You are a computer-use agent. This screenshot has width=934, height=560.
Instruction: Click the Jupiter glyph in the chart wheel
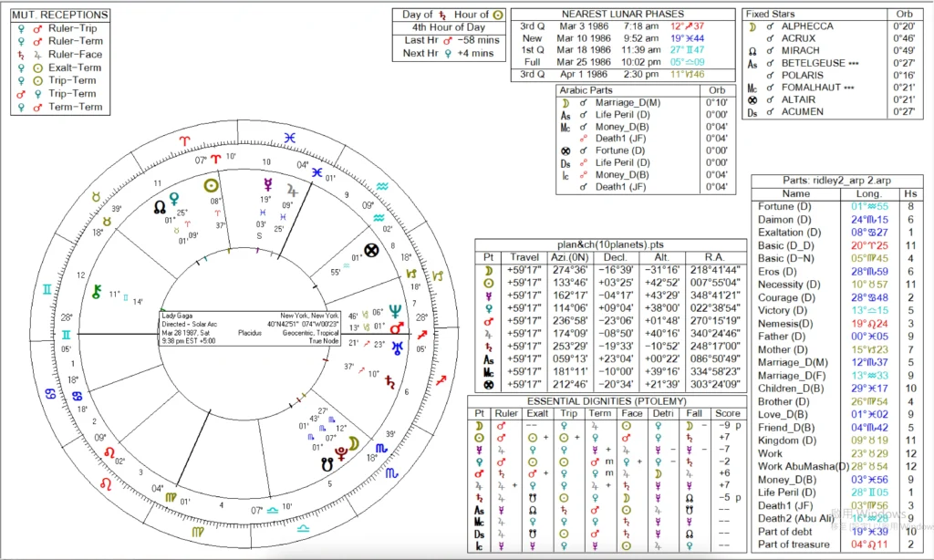pos(292,191)
